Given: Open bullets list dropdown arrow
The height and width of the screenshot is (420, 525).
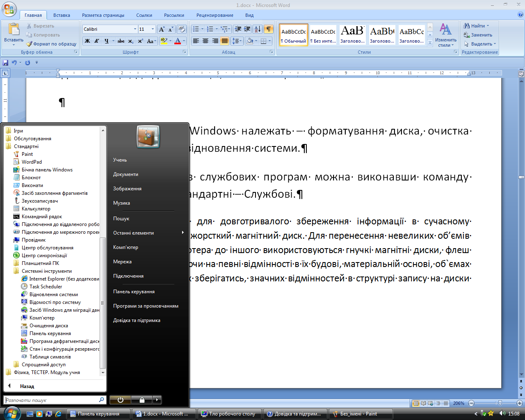Looking at the screenshot, I should point(202,29).
